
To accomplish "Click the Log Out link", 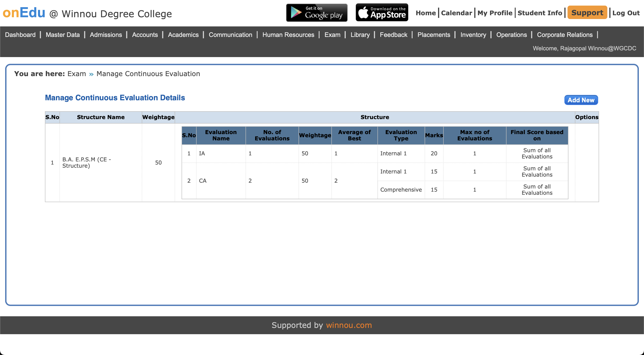I will point(626,13).
